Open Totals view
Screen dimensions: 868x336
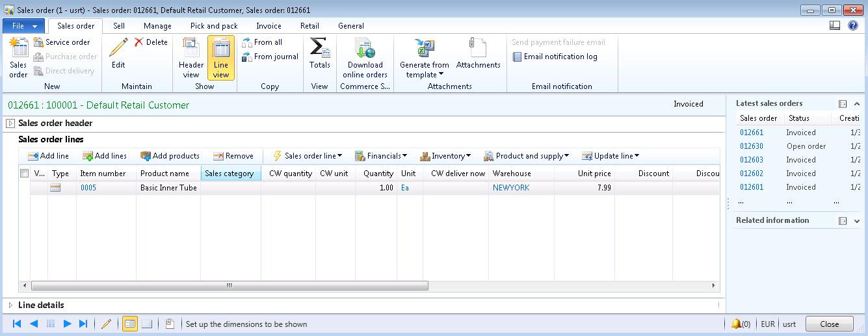point(319,53)
